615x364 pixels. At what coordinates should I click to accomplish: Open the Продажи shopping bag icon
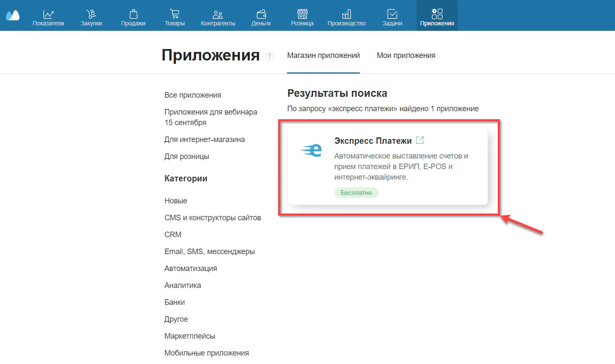coord(133,11)
